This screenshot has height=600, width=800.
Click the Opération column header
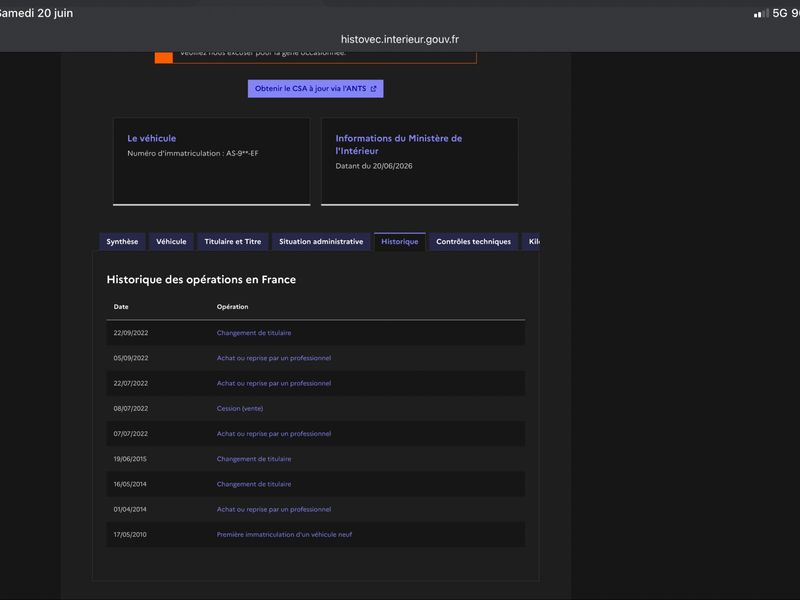point(233,307)
